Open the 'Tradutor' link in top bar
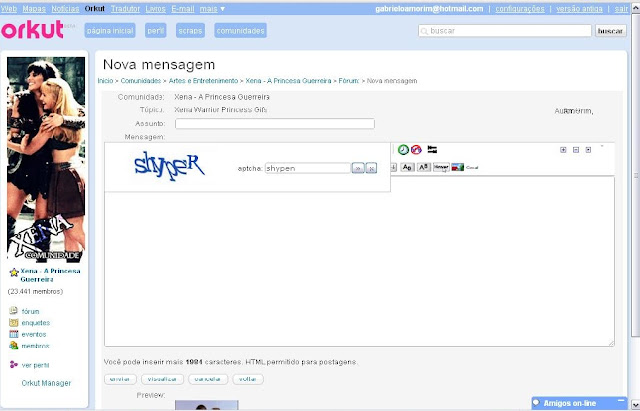 tap(125, 9)
